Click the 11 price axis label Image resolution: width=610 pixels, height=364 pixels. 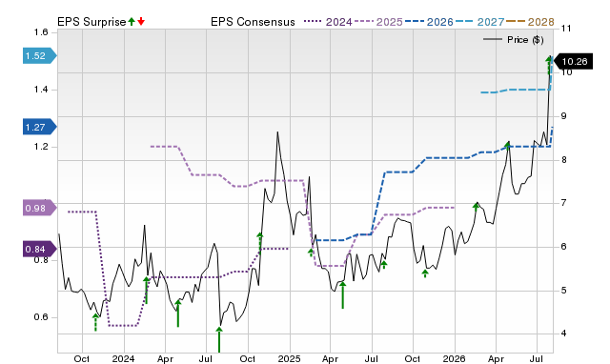[566, 29]
